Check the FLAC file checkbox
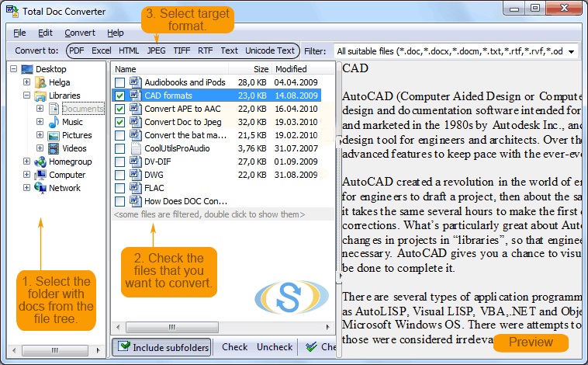588x365 pixels. 120,188
